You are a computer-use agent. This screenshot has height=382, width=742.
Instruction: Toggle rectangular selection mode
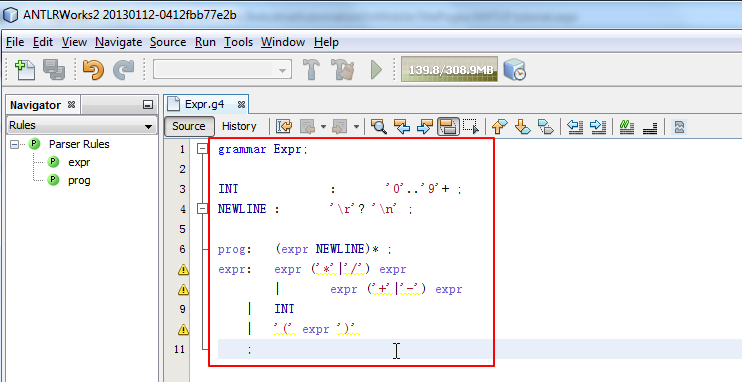pos(470,126)
